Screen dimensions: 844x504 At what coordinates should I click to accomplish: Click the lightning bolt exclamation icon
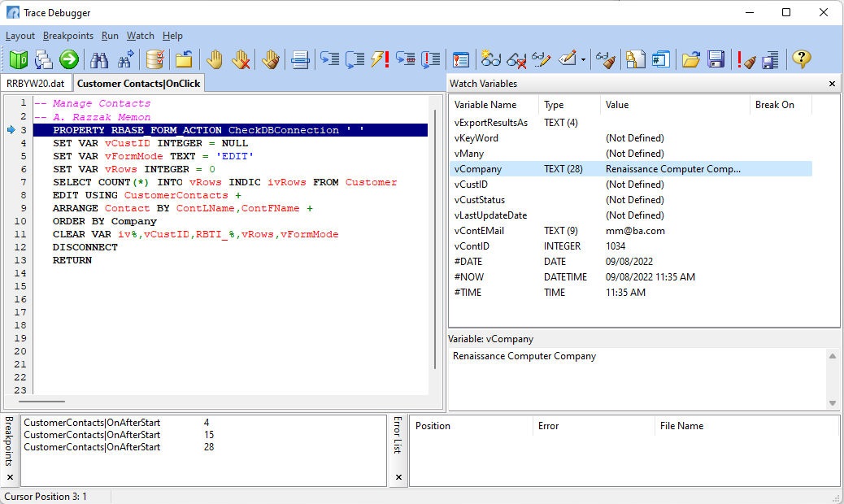click(x=380, y=59)
